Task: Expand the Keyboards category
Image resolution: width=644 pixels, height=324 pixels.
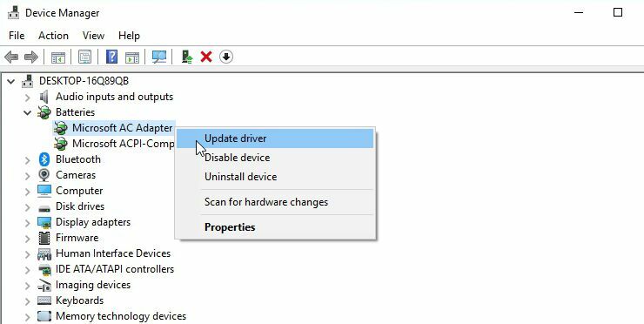Action: click(x=28, y=301)
